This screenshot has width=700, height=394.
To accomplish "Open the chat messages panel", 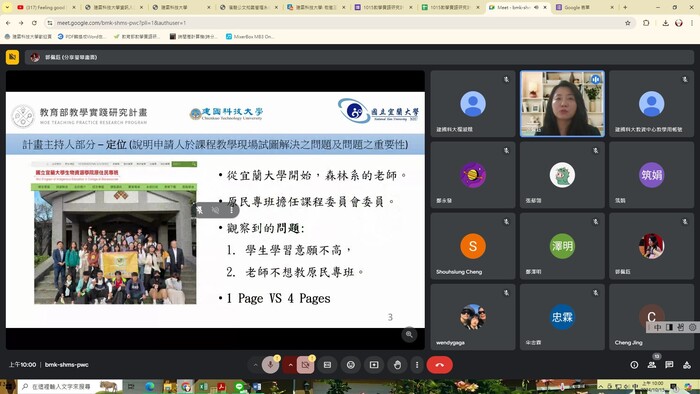I will point(669,365).
